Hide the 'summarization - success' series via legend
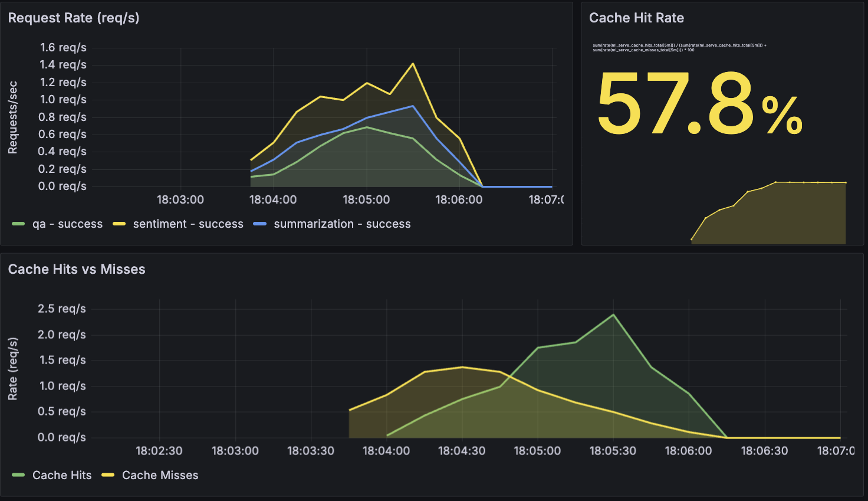 pyautogui.click(x=342, y=224)
